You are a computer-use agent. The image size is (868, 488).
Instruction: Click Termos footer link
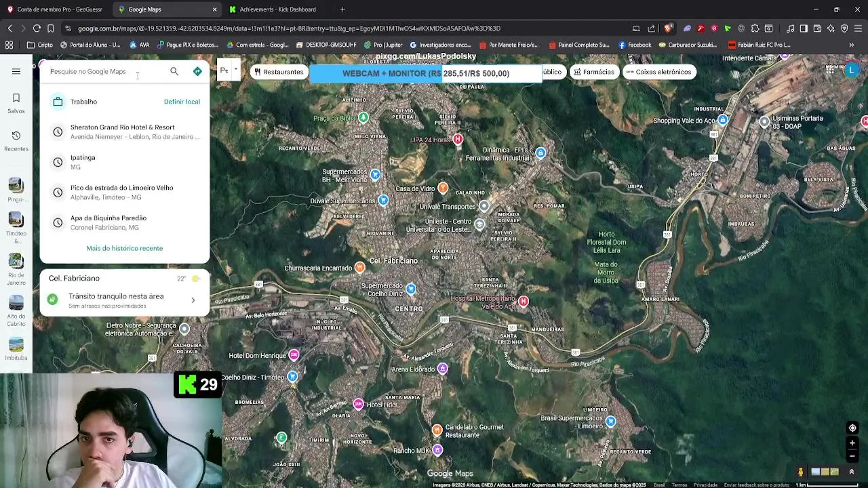679,485
